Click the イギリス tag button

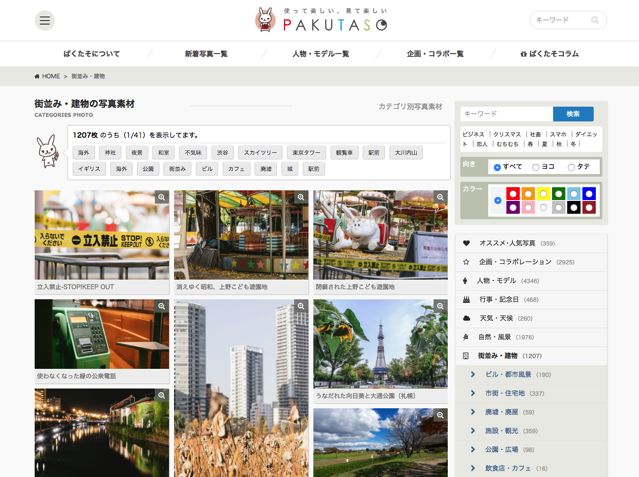[89, 168]
